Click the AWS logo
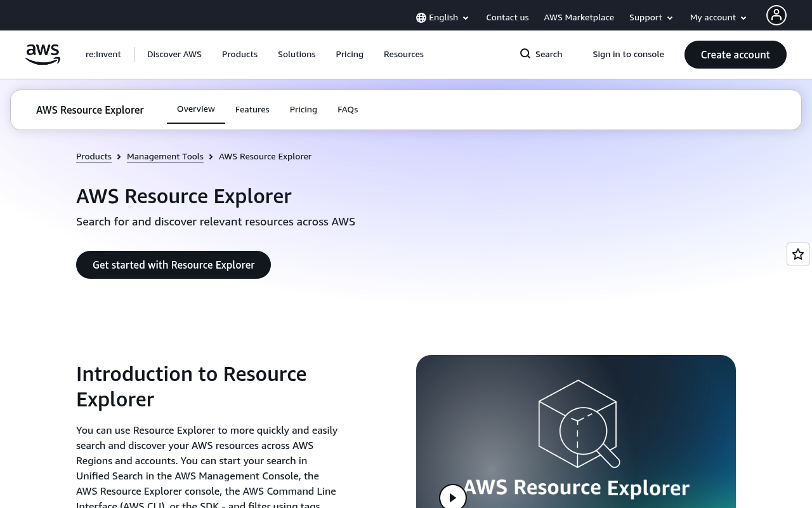The width and height of the screenshot is (812, 508). click(43, 55)
